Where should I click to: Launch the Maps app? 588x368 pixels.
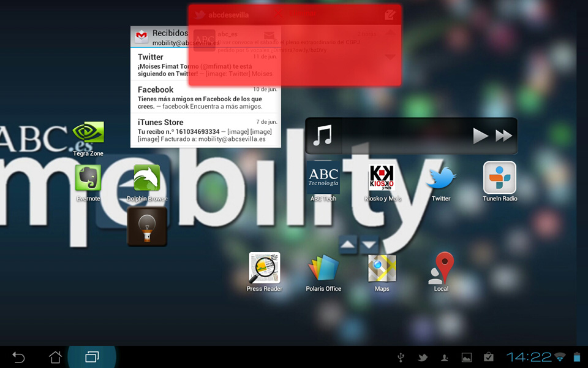point(382,268)
